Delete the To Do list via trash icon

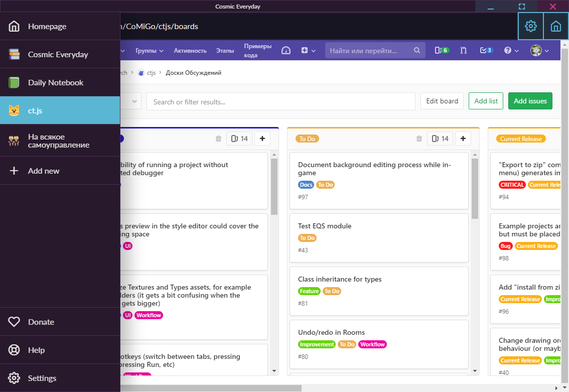click(419, 139)
